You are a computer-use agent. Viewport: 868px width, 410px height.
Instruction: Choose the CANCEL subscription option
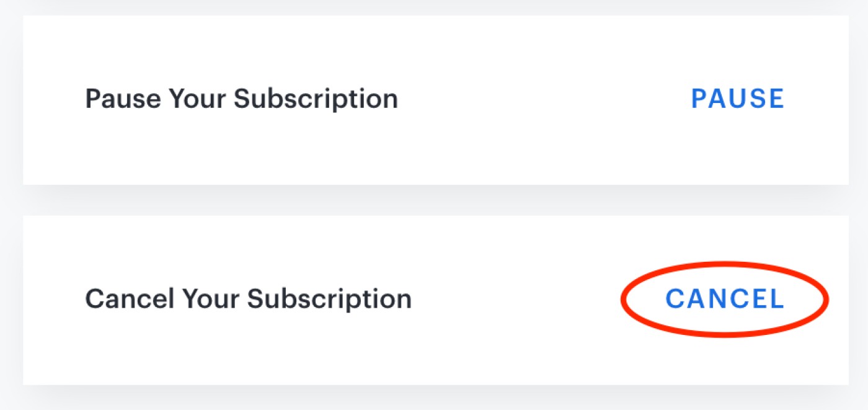pos(725,299)
